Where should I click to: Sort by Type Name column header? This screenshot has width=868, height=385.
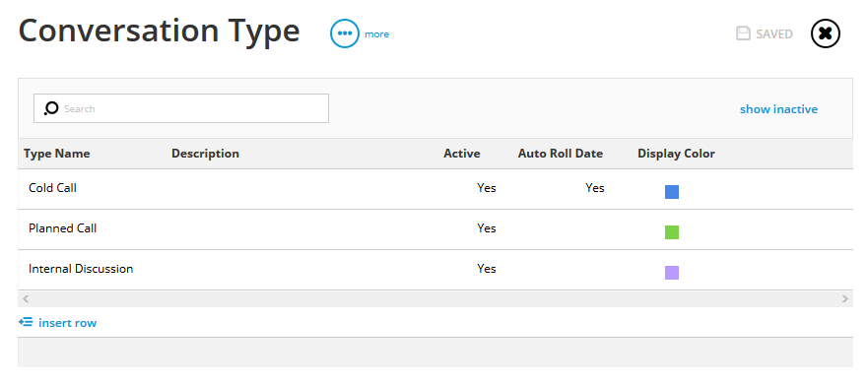(56, 154)
